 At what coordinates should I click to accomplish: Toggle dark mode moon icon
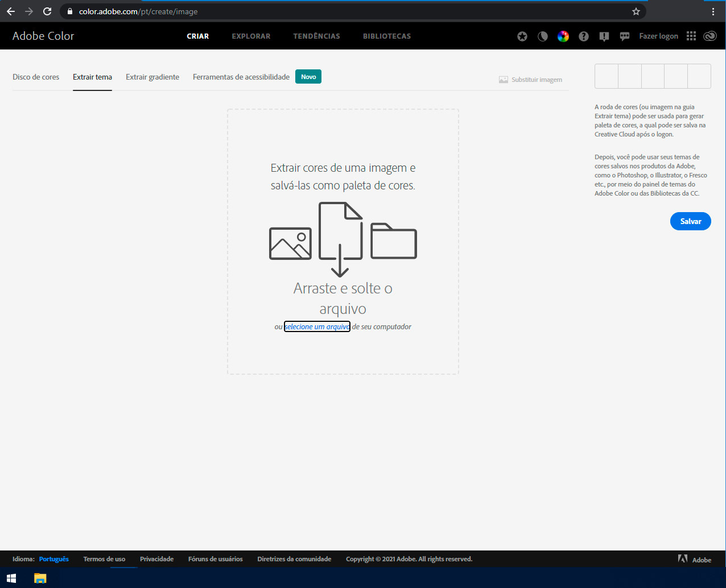click(x=543, y=36)
